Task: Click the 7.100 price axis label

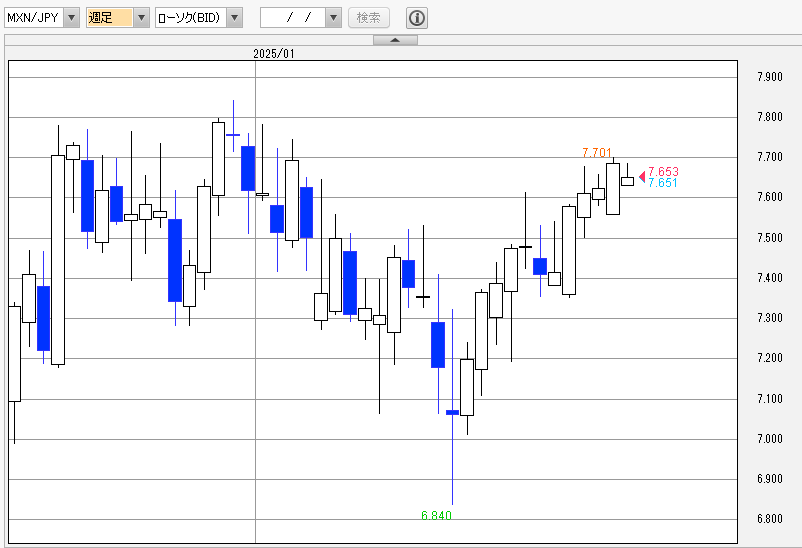Action: pos(770,399)
